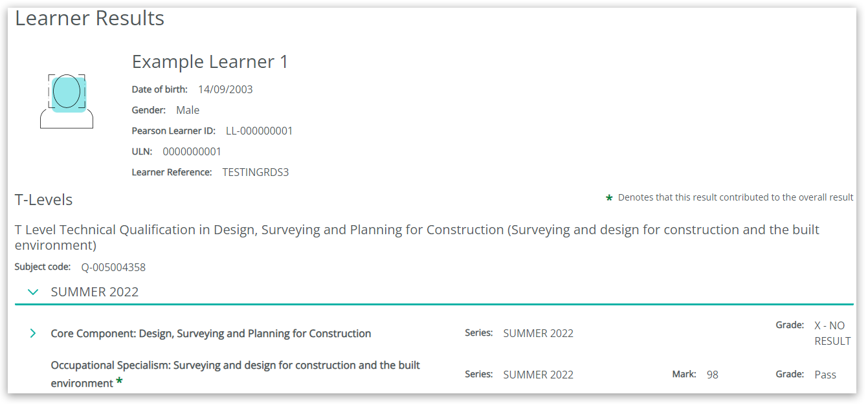Click the green asterisk beside Occupational Specialism
This screenshot has height=405, width=868.
point(119,382)
